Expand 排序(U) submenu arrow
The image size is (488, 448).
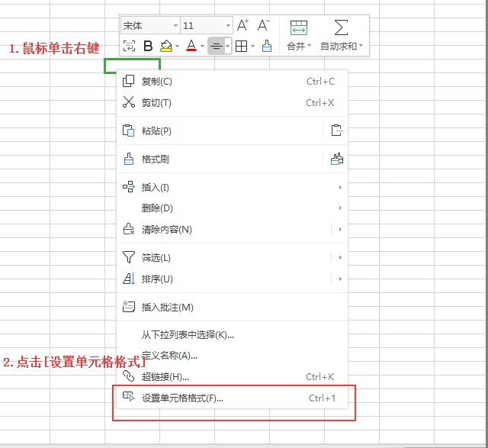coord(340,279)
